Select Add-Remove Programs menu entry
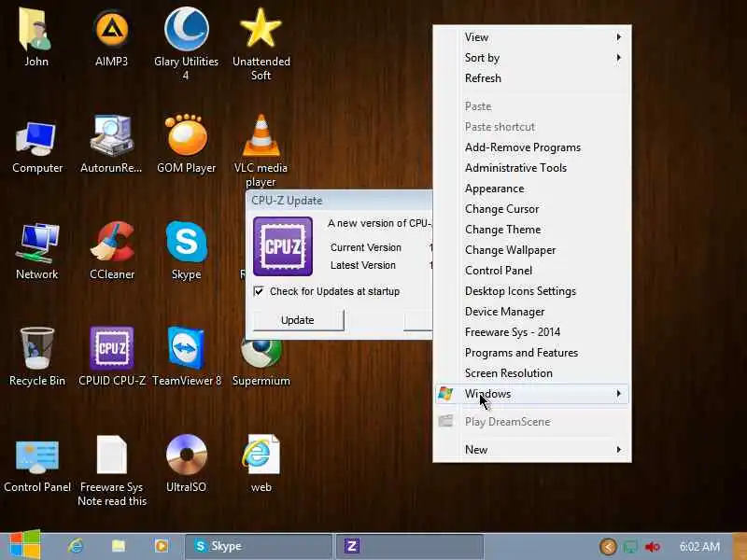The image size is (747, 560). [531, 147]
